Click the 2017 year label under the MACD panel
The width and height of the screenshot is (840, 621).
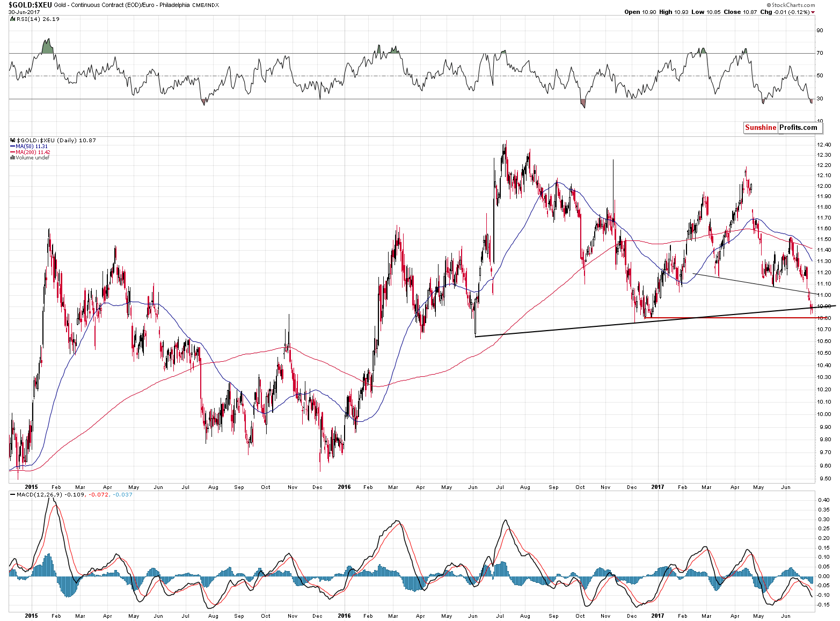(657, 616)
